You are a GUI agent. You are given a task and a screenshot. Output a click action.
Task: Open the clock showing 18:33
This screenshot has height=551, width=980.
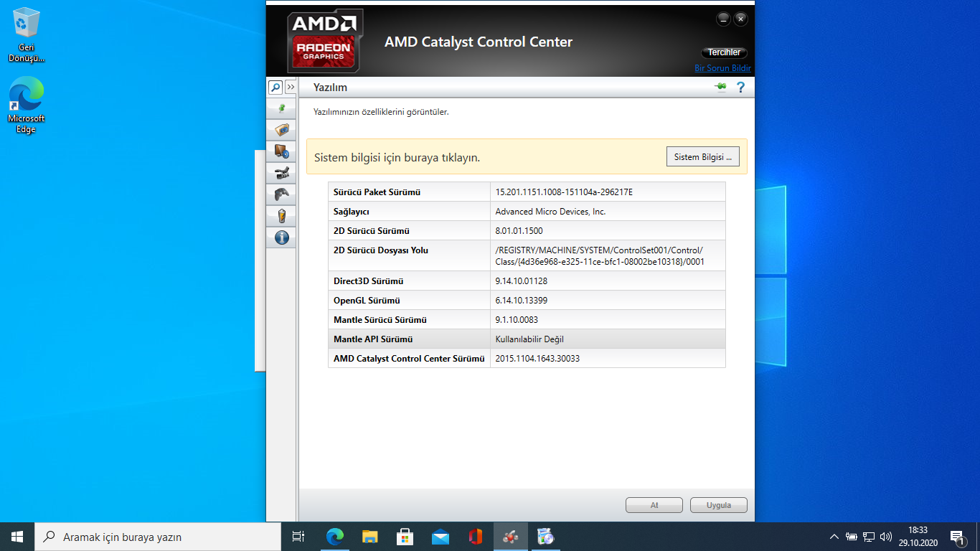tap(918, 537)
